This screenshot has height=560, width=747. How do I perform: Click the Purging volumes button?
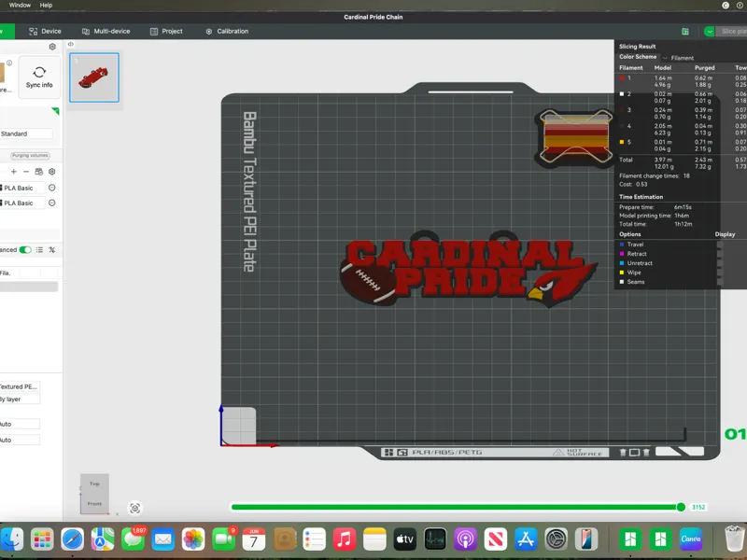(30, 156)
